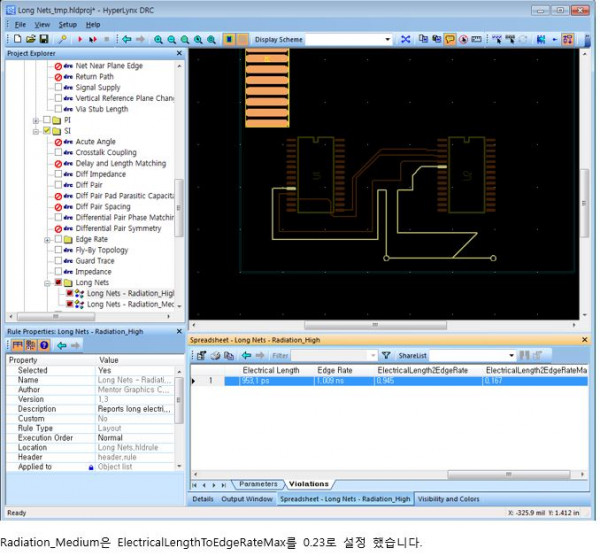
Task: Click the Save project toolbar icon
Action: 44,39
